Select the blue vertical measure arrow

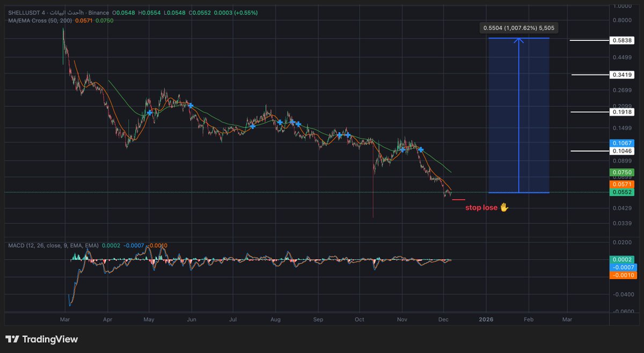tap(518, 115)
